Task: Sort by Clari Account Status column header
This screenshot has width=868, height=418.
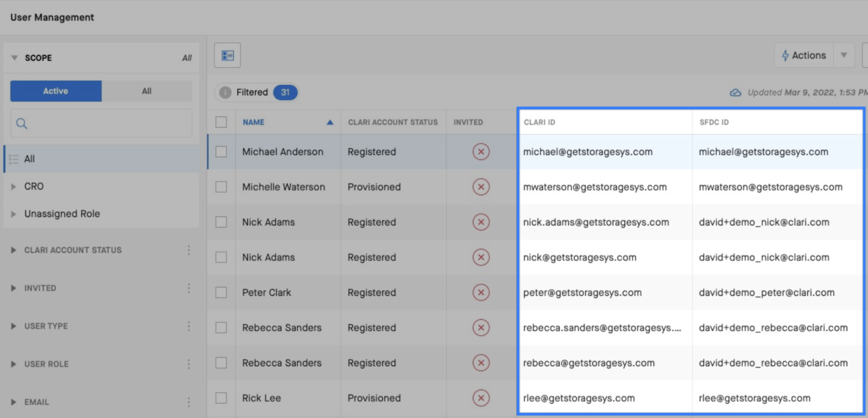Action: pos(393,122)
